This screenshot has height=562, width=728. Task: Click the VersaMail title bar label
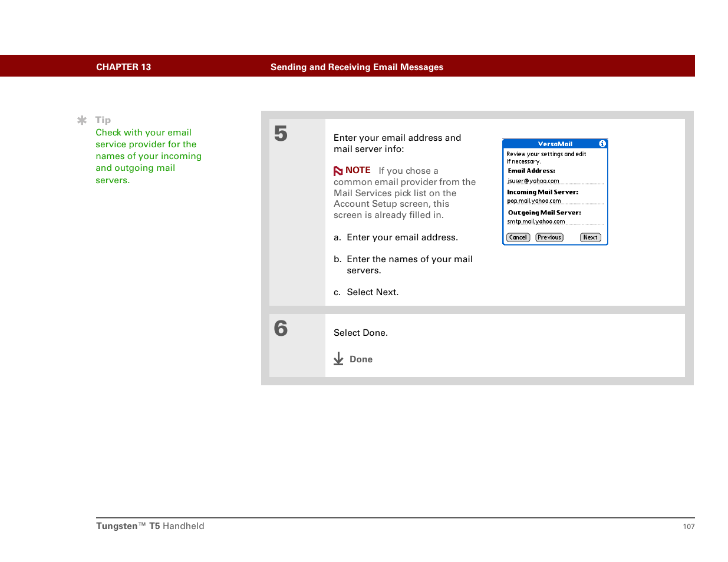555,144
